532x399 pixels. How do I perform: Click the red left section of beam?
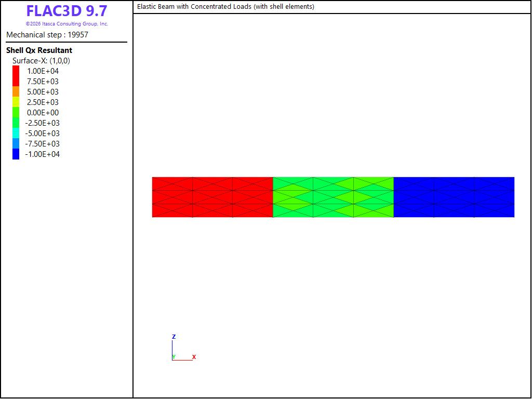212,197
